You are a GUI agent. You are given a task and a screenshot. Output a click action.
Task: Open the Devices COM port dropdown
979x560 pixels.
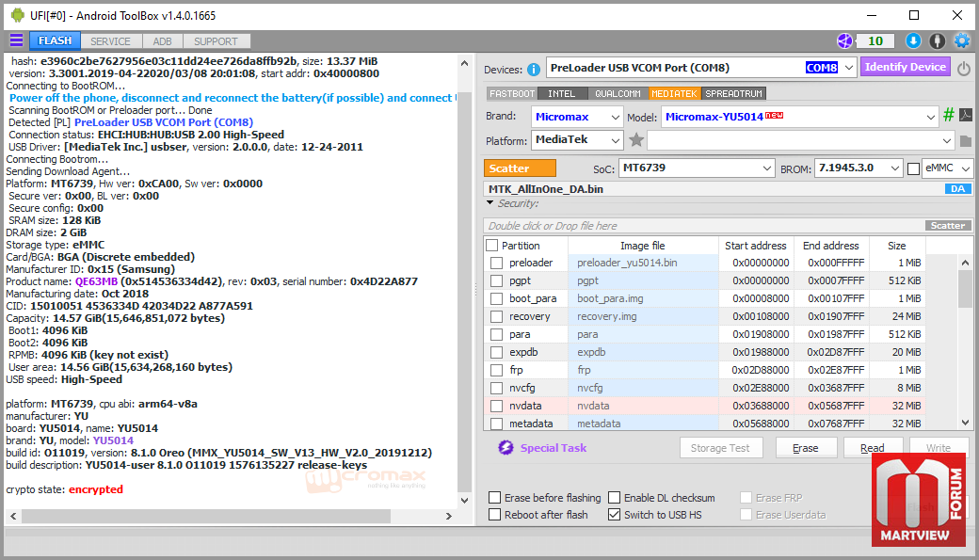[848, 68]
